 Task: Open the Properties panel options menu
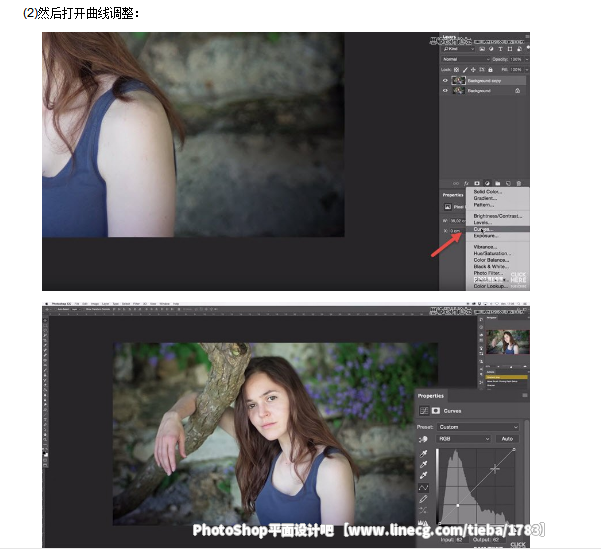tap(525, 395)
